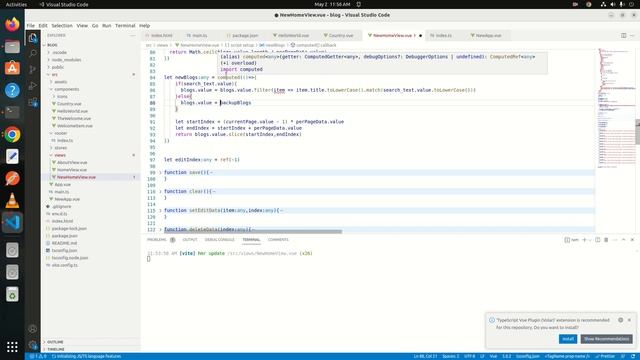
Task: Click the Ln, Col cursor position indicator
Action: click(x=425, y=356)
